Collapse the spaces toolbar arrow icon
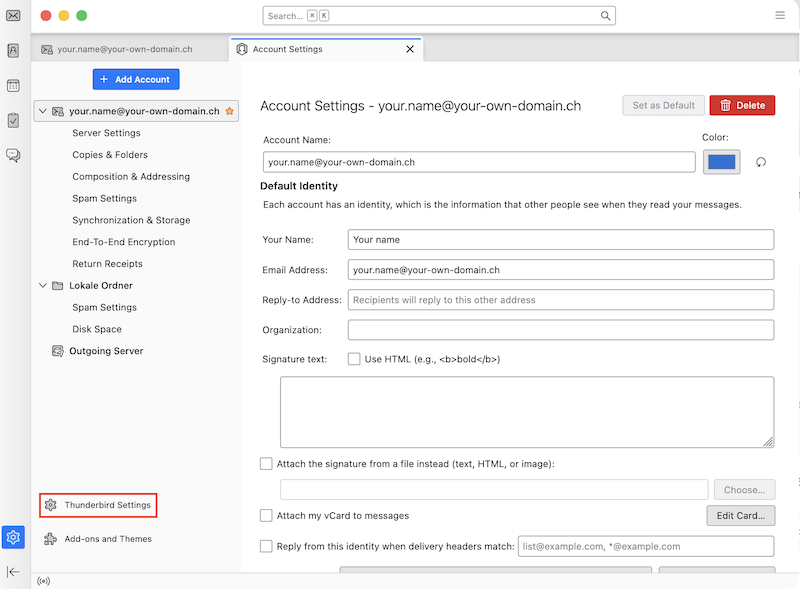 [13, 572]
